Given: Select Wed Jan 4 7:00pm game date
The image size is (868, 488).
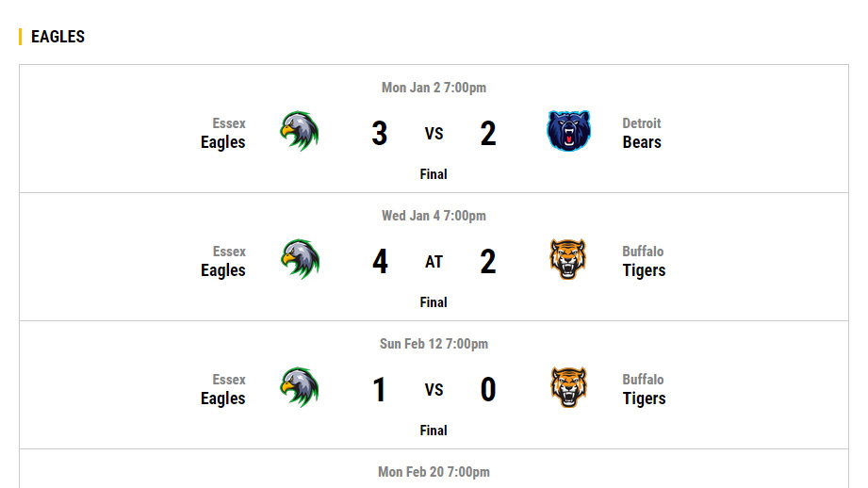Looking at the screenshot, I should pos(434,216).
